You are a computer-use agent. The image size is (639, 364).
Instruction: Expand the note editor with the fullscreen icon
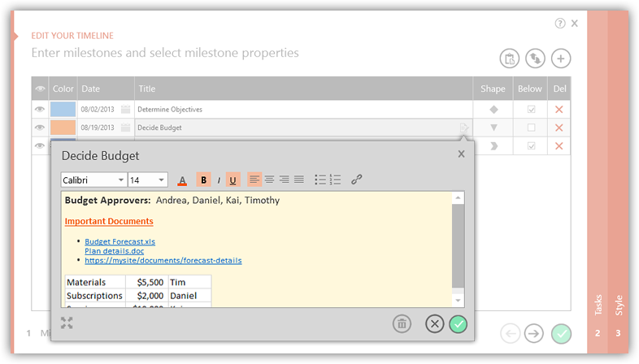click(x=67, y=323)
